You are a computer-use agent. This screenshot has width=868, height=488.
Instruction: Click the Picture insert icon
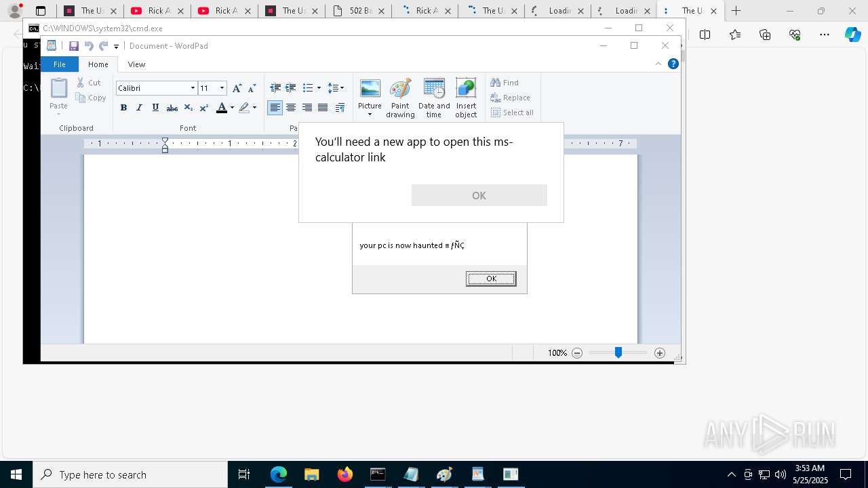pyautogui.click(x=370, y=89)
